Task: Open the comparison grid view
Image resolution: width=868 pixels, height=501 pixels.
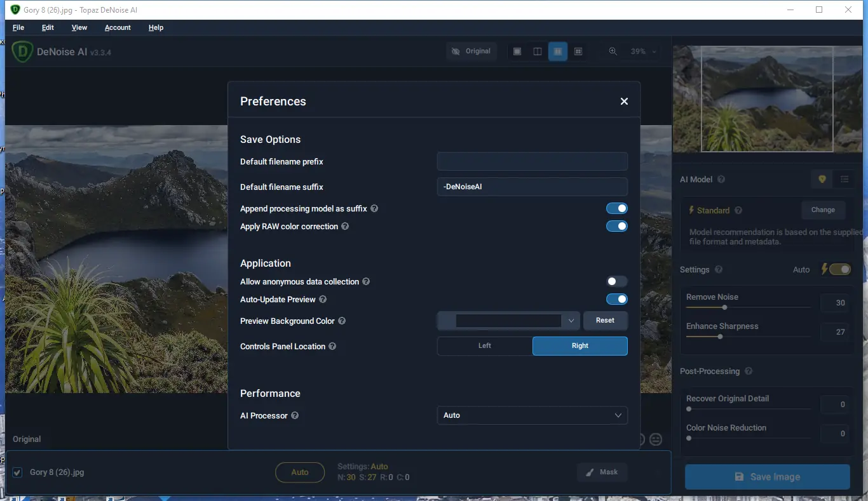Action: [578, 51]
